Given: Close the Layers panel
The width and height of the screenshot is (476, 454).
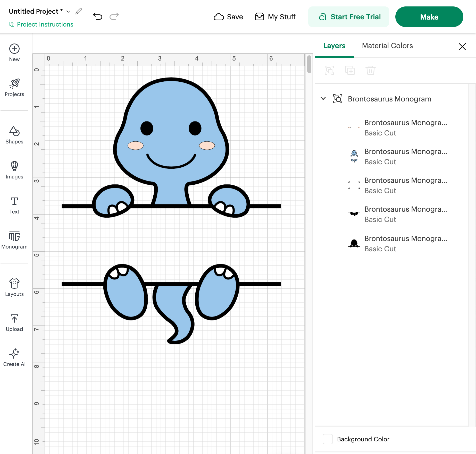Looking at the screenshot, I should click(462, 47).
